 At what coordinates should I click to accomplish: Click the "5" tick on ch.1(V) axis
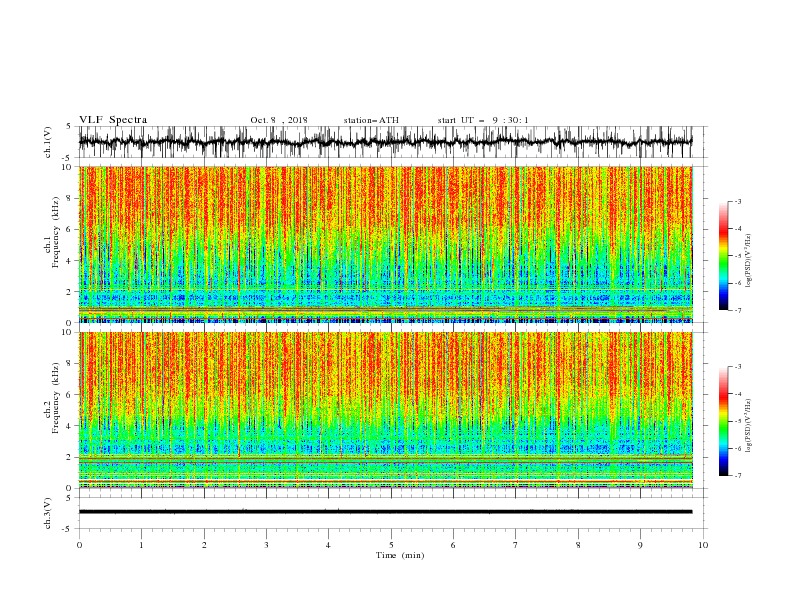pyautogui.click(x=68, y=127)
